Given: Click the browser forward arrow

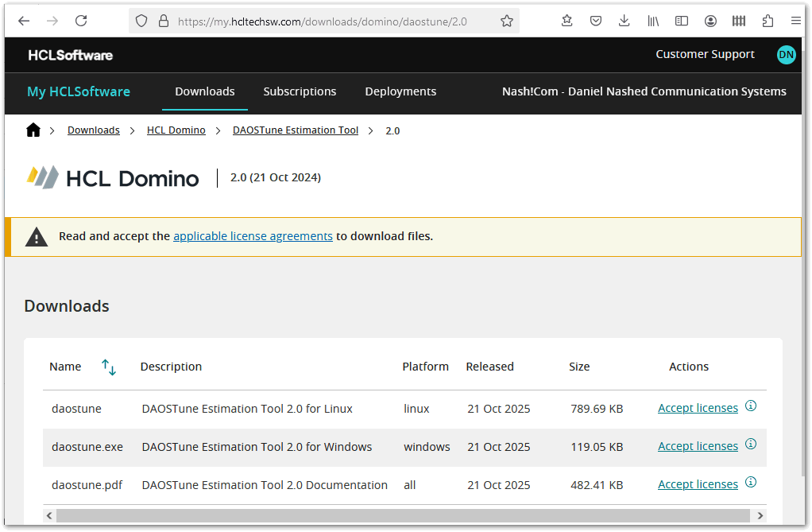Looking at the screenshot, I should click(x=52, y=21).
